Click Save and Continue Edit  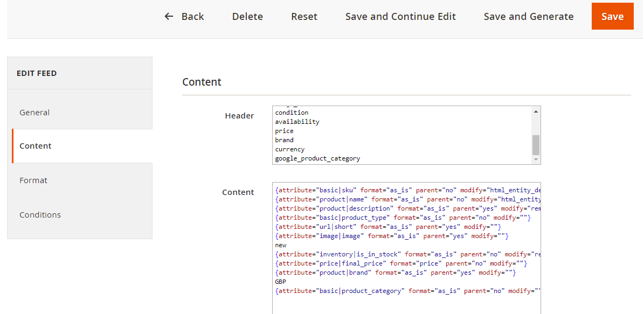[x=400, y=17]
